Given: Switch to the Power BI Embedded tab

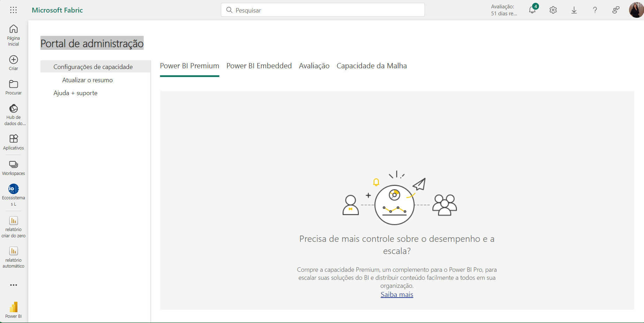Looking at the screenshot, I should [259, 66].
